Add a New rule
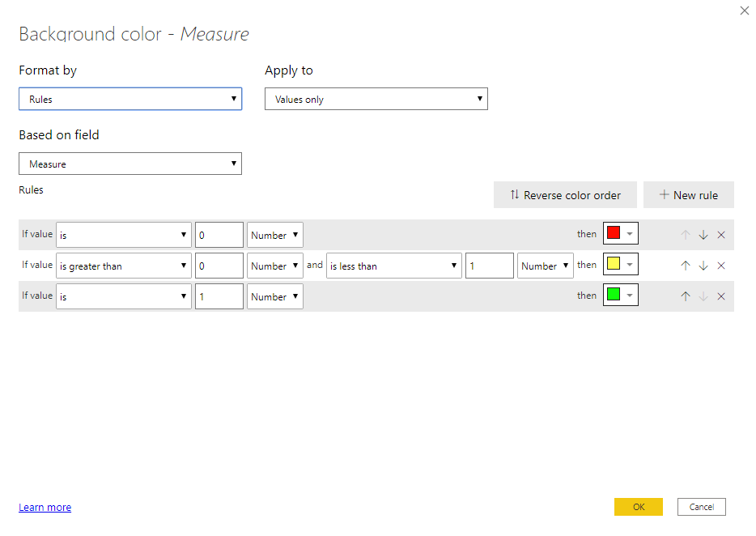 689,195
